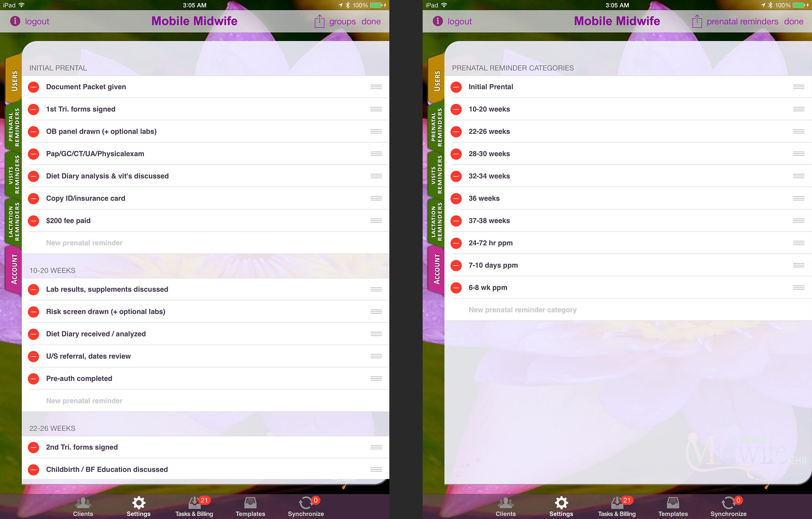Tap red minus next to 'Pre-auth completed'
This screenshot has height=519, width=812.
(34, 379)
